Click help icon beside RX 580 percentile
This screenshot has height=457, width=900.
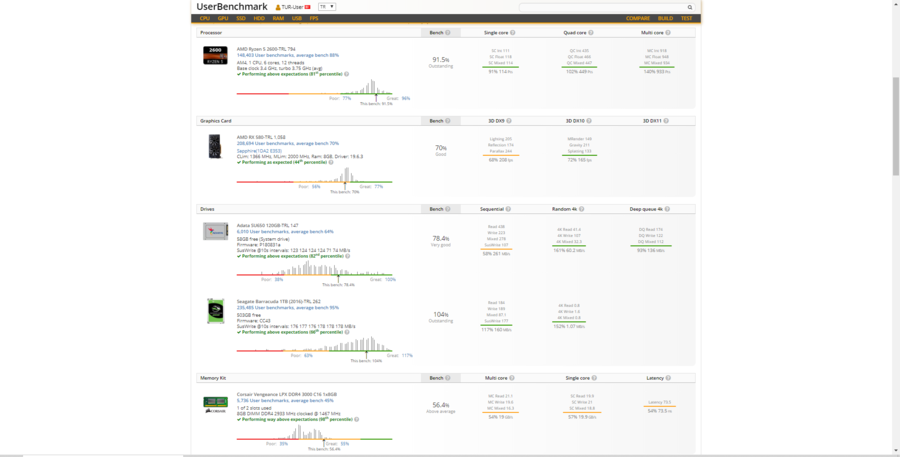coord(331,162)
